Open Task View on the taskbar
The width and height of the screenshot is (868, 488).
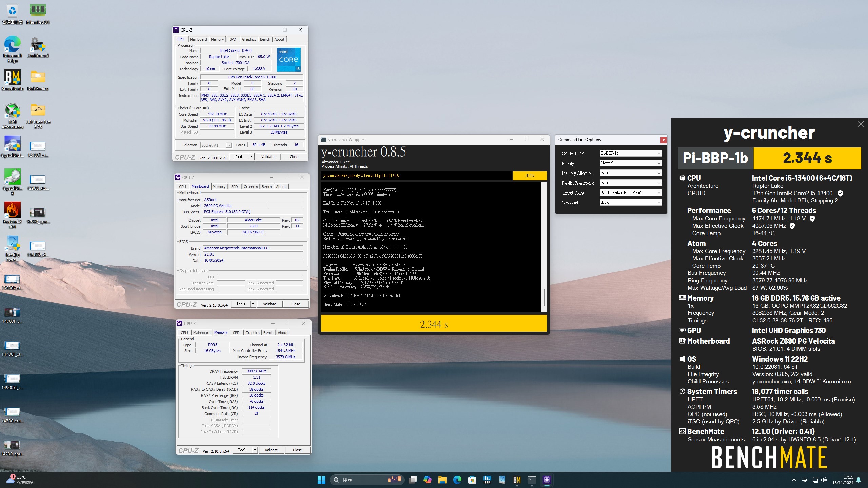[413, 480]
